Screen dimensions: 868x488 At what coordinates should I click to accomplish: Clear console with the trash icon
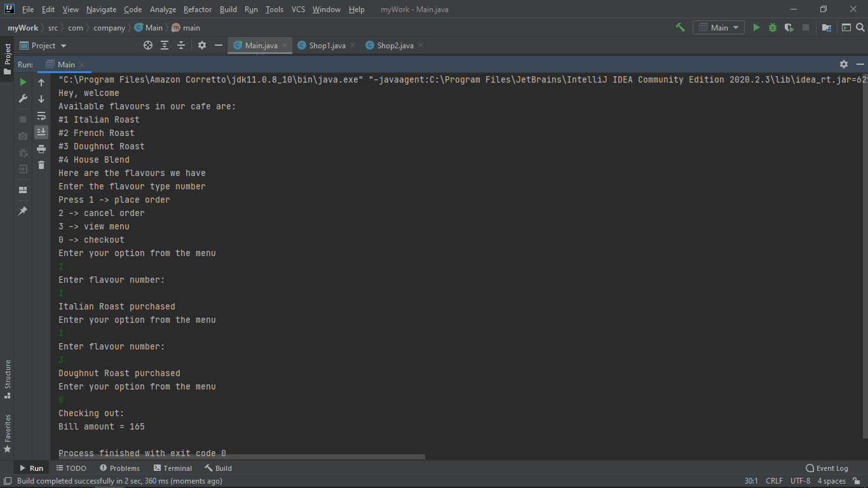41,165
